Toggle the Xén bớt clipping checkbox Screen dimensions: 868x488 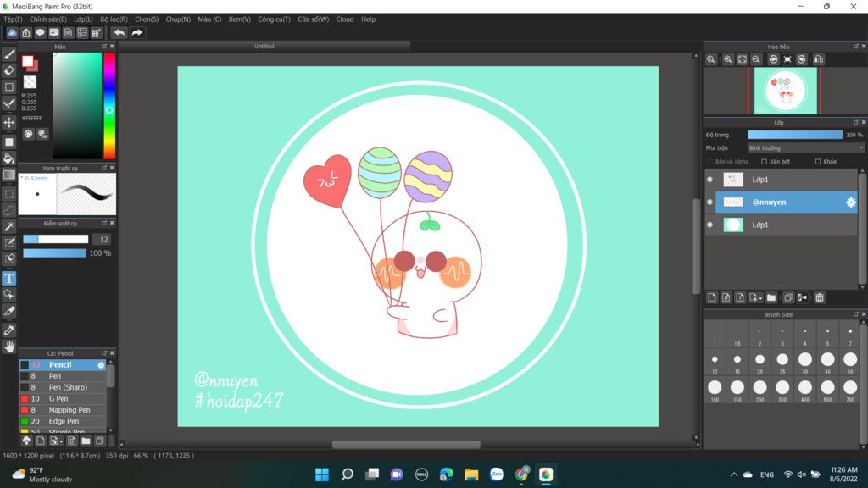click(x=764, y=162)
